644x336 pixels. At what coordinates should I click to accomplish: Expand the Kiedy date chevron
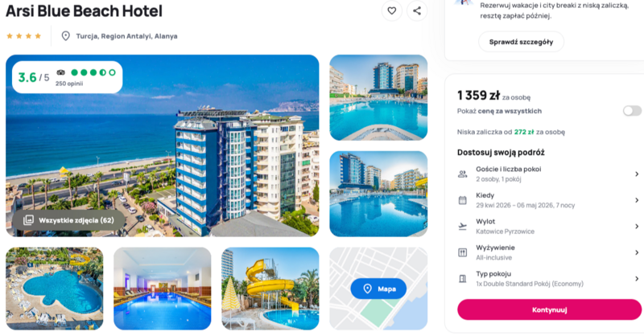637,200
